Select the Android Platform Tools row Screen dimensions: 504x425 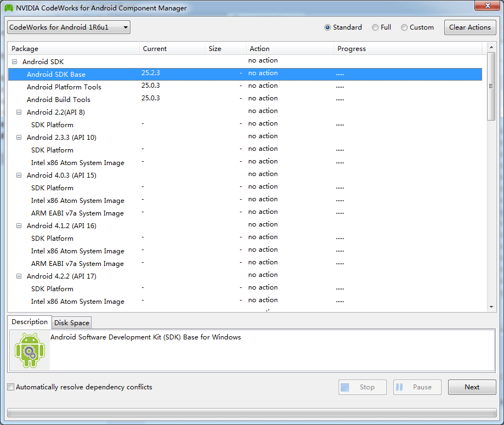pos(245,87)
